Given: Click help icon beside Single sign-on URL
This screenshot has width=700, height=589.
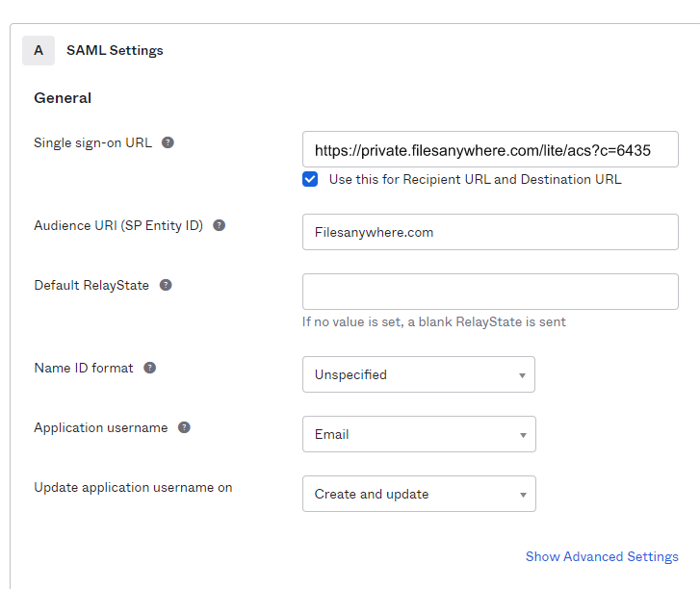Looking at the screenshot, I should [168, 142].
